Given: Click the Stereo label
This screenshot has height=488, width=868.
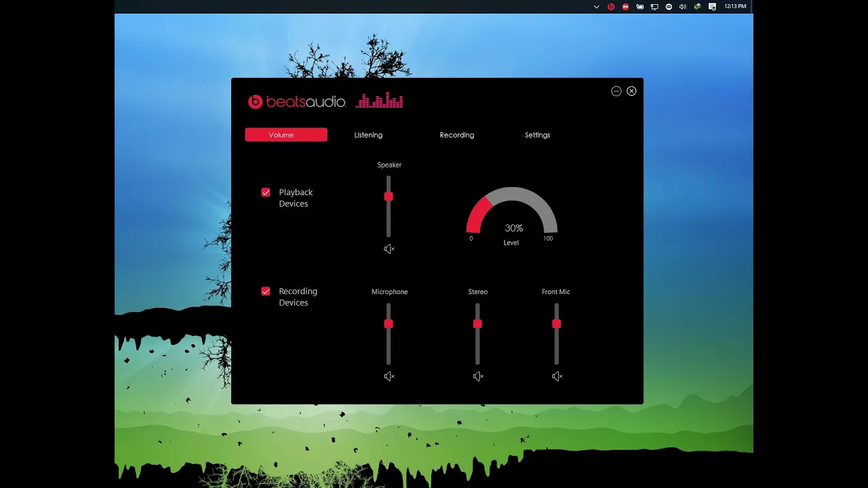Looking at the screenshot, I should 477,291.
